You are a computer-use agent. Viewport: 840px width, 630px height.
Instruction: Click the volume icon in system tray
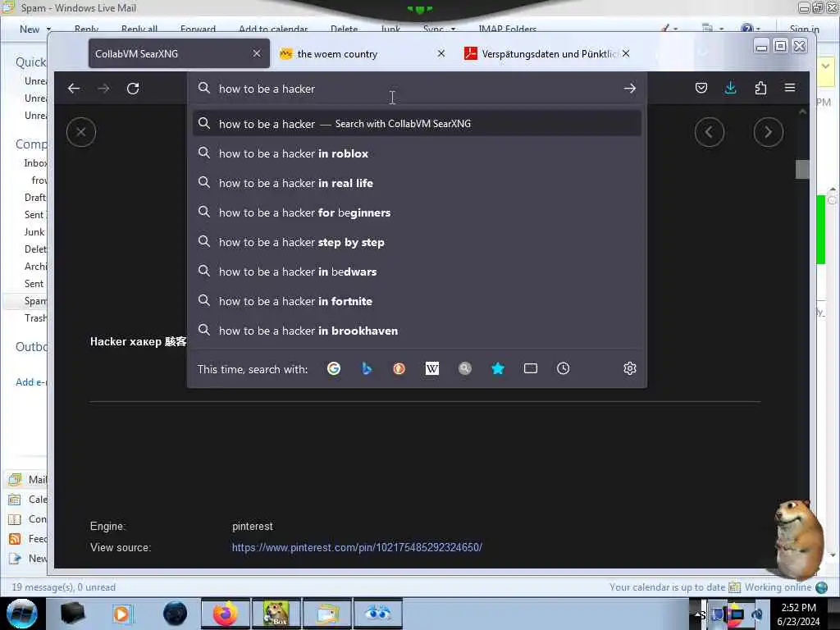click(757, 614)
